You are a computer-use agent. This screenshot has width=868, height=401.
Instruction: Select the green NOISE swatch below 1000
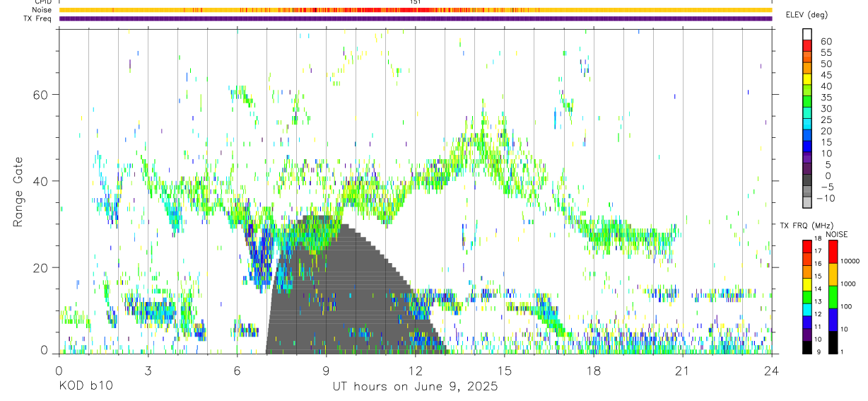[x=833, y=297]
